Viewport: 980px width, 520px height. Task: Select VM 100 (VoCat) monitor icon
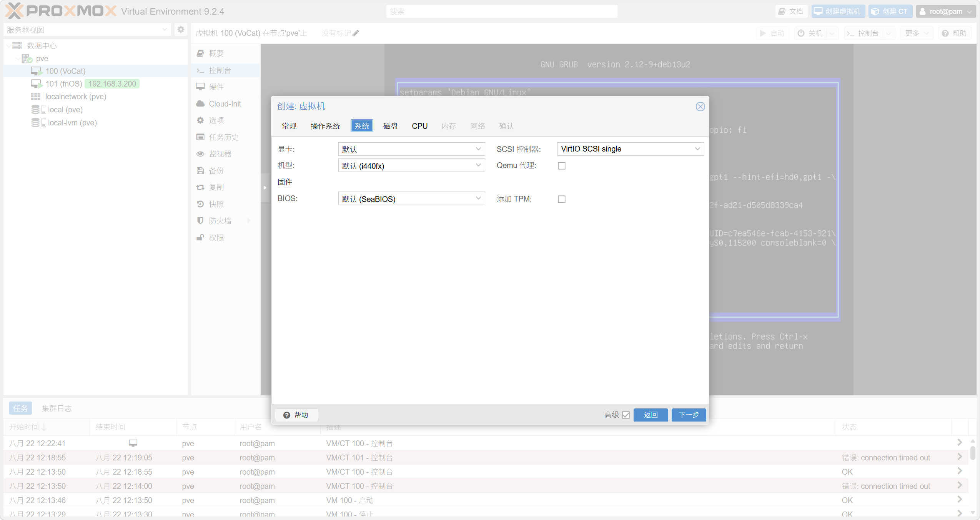[x=37, y=71]
